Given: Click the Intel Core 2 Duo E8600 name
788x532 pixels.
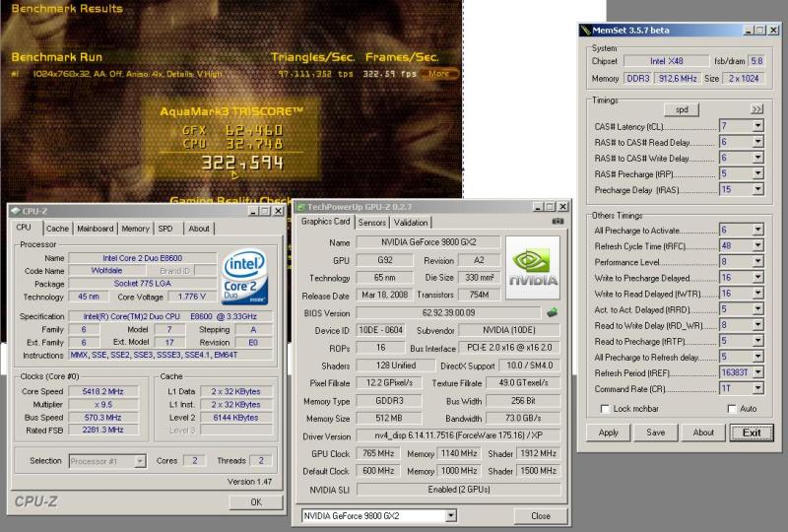Looking at the screenshot, I should coord(143,258).
